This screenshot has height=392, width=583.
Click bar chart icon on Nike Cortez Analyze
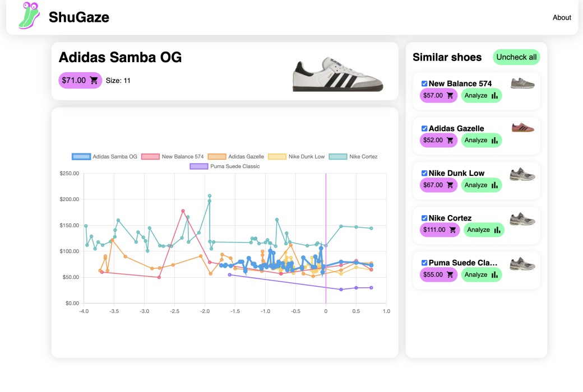click(497, 230)
